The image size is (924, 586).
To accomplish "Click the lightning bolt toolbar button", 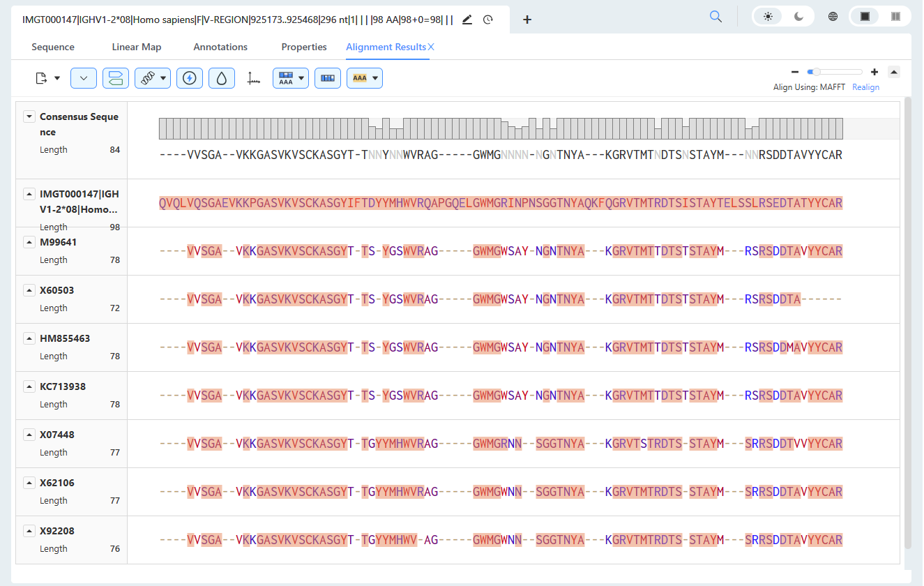I will pyautogui.click(x=189, y=78).
